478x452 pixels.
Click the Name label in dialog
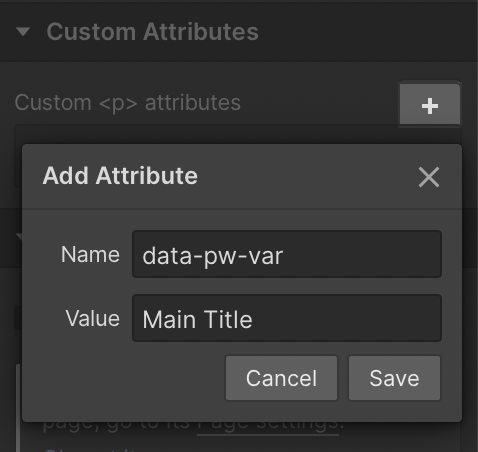90,255
